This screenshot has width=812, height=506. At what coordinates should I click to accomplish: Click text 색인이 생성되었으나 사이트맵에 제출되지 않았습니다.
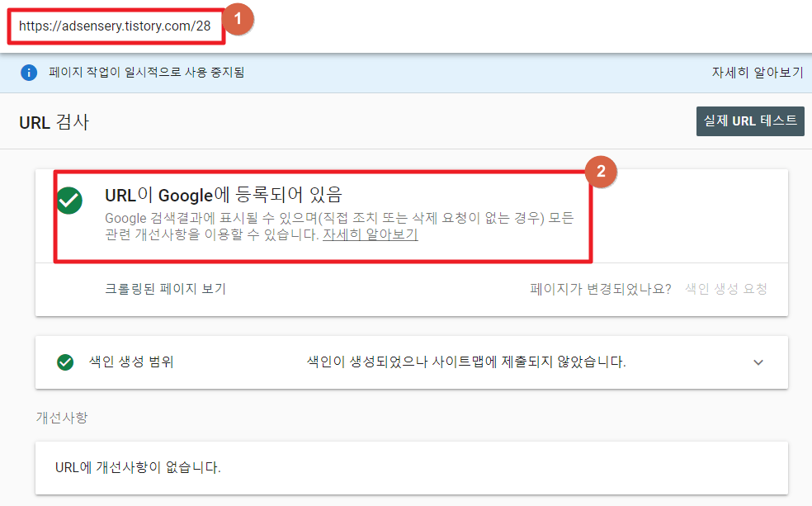point(466,362)
